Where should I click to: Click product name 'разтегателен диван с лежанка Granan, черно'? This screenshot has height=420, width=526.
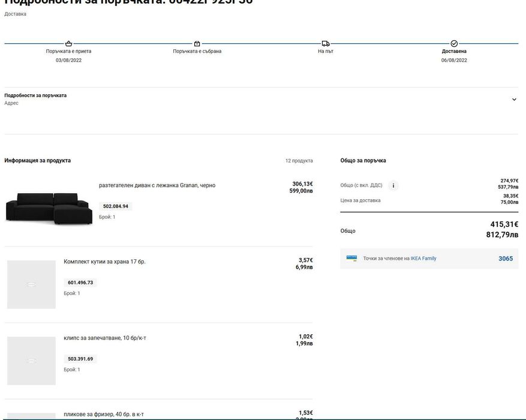[157, 185]
